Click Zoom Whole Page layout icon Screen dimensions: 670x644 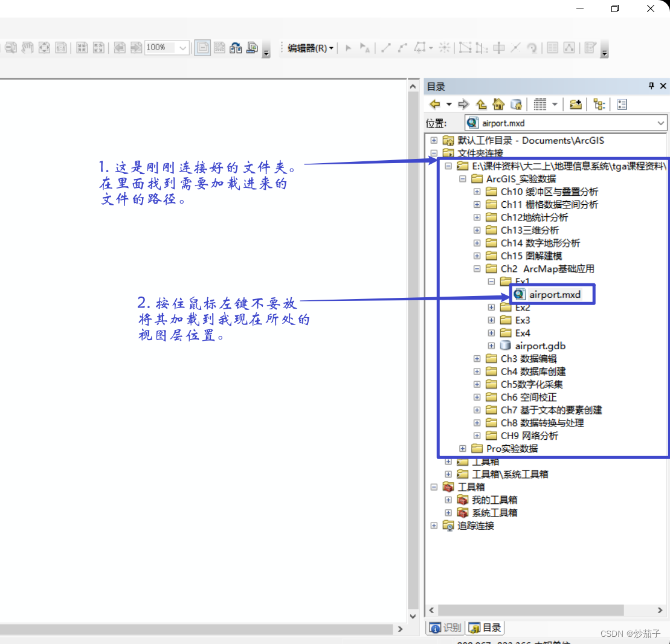point(45,48)
